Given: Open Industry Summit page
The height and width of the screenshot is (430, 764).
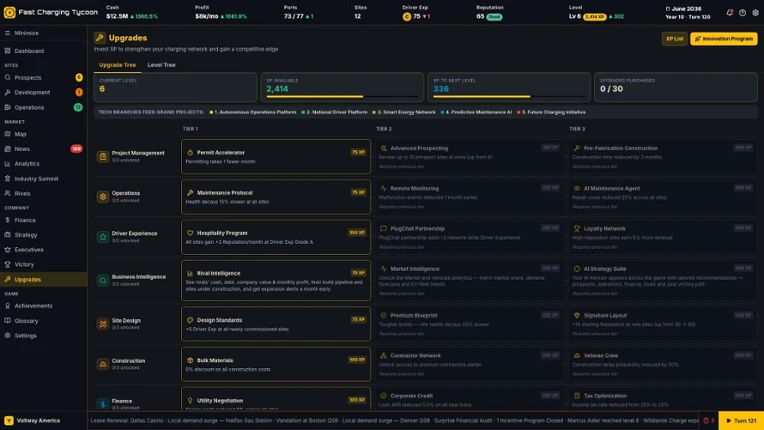Looking at the screenshot, I should [43, 179].
